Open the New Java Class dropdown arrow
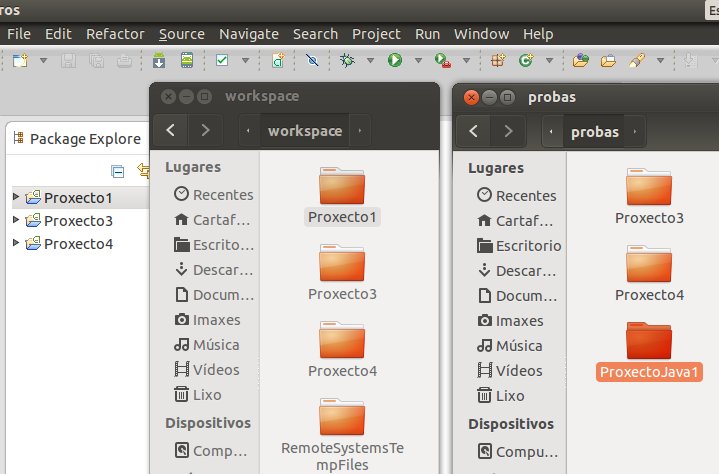This screenshot has width=719, height=474. point(549,60)
